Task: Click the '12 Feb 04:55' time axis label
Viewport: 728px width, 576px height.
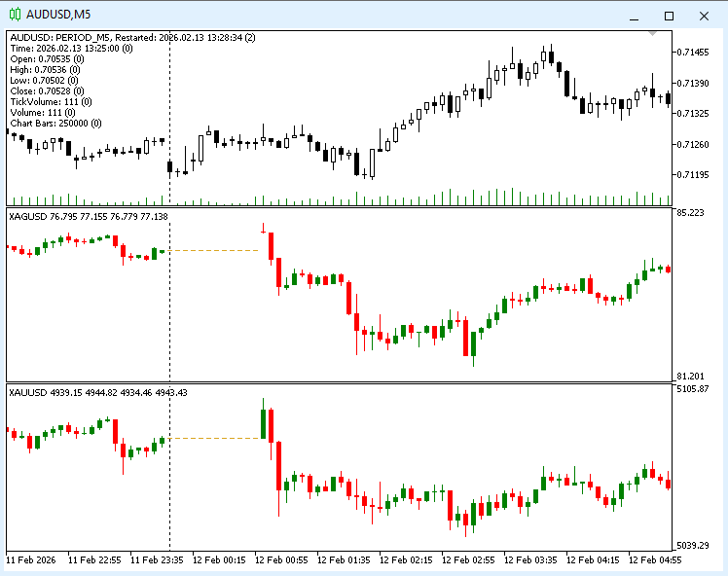Action: tap(655, 560)
